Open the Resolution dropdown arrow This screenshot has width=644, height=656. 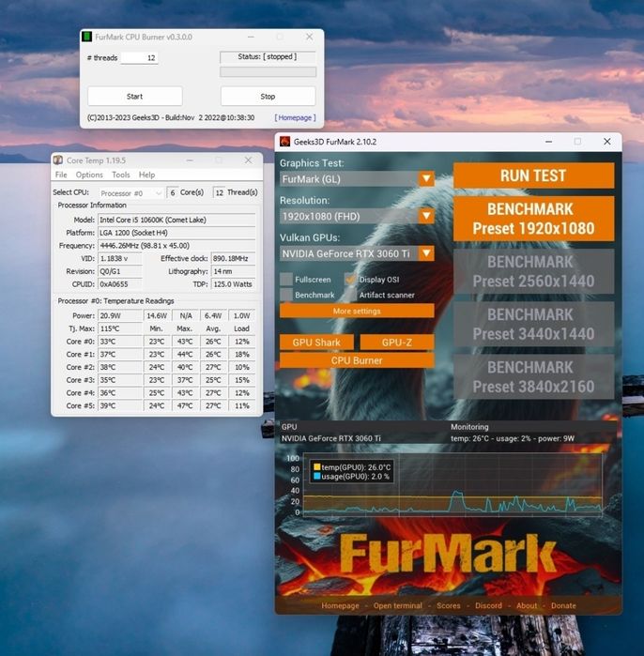[426, 216]
